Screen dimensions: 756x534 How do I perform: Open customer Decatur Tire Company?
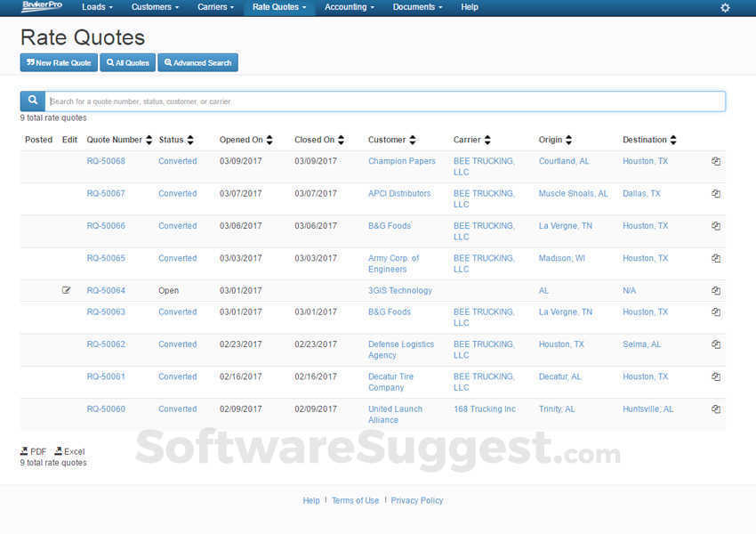click(x=390, y=382)
